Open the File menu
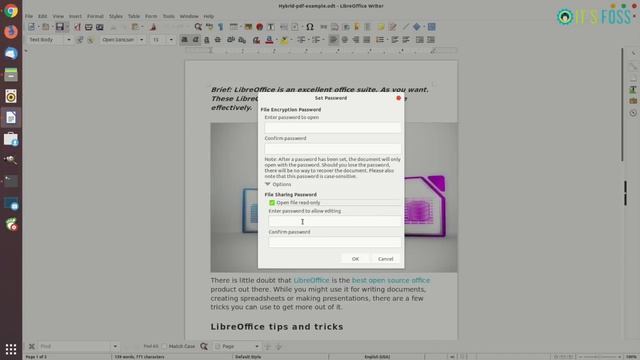Screen dimensions: 640x360 pyautogui.click(x=29, y=16)
